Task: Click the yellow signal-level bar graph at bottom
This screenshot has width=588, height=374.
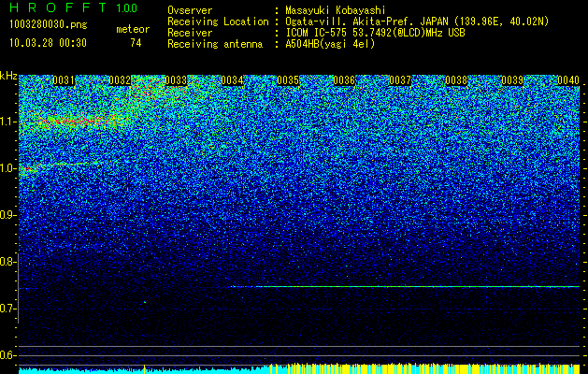Action: [423, 368]
